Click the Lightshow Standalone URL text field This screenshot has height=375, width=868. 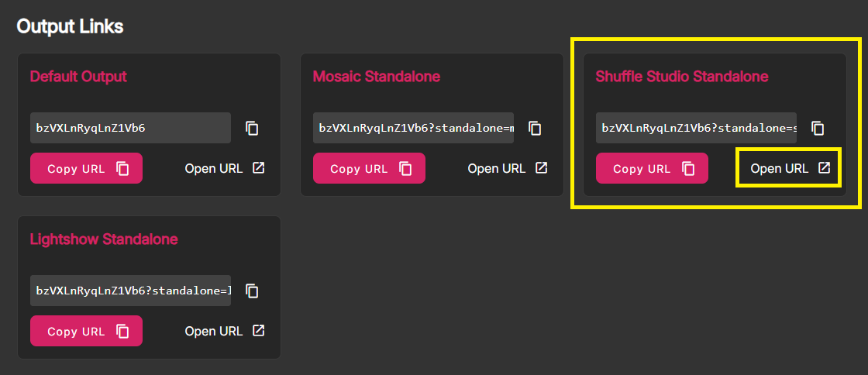click(131, 291)
